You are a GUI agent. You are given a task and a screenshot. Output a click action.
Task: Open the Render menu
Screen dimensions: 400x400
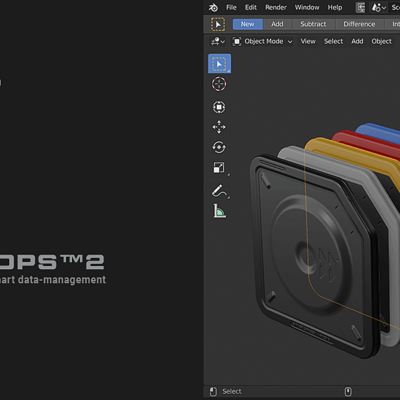[276, 7]
